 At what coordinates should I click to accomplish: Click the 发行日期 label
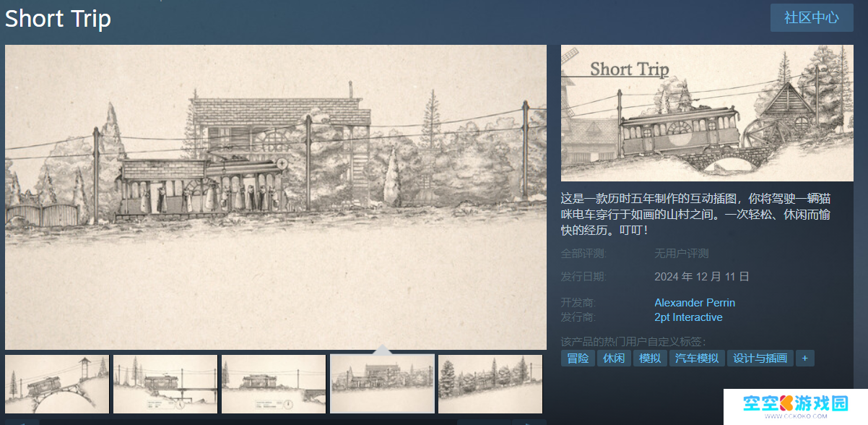pyautogui.click(x=583, y=277)
